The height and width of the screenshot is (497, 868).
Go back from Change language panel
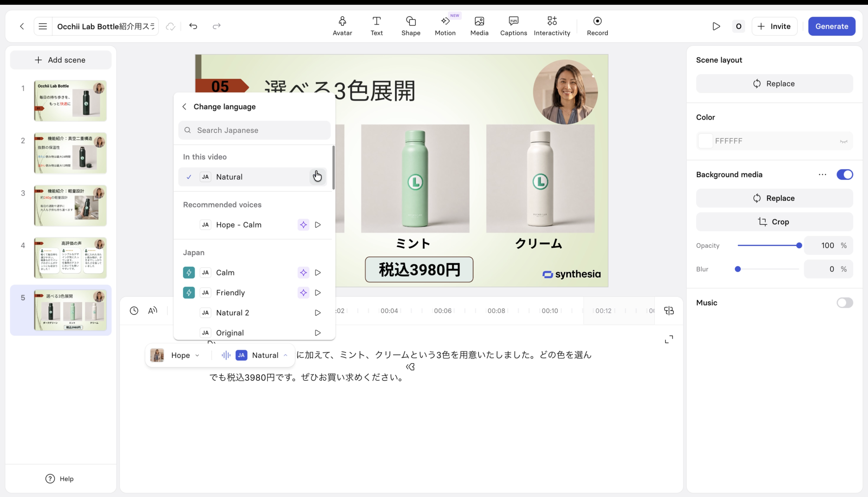point(184,106)
